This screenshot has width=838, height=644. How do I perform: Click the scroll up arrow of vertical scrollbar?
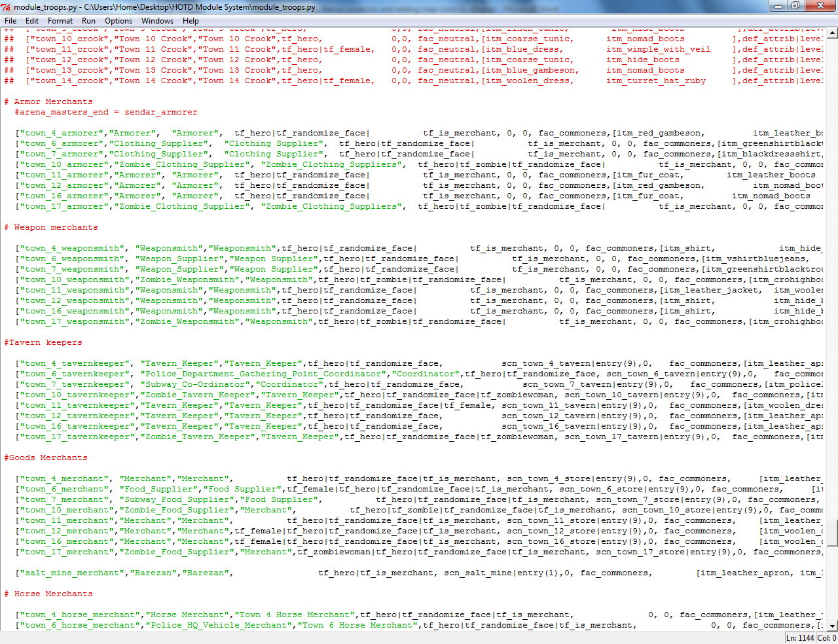832,32
